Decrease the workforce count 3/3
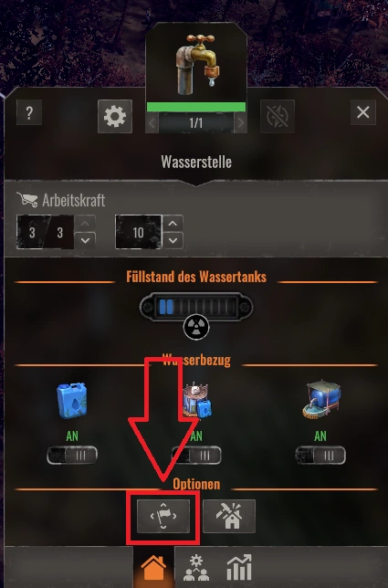Viewport: 388px width, 588px height. pyautogui.click(x=85, y=240)
